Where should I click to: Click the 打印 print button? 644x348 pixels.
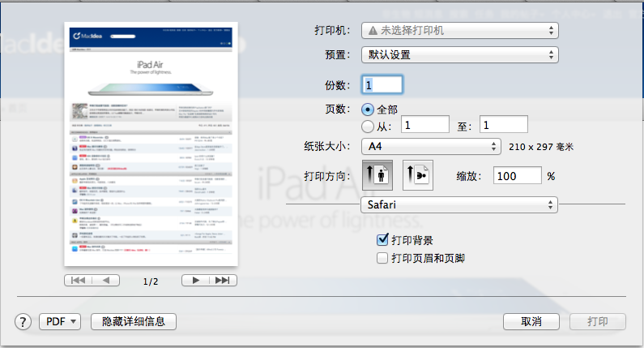(598, 321)
